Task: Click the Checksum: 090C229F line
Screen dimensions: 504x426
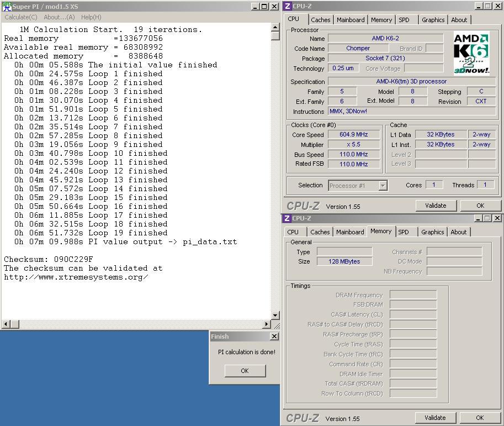Action: [x=48, y=259]
